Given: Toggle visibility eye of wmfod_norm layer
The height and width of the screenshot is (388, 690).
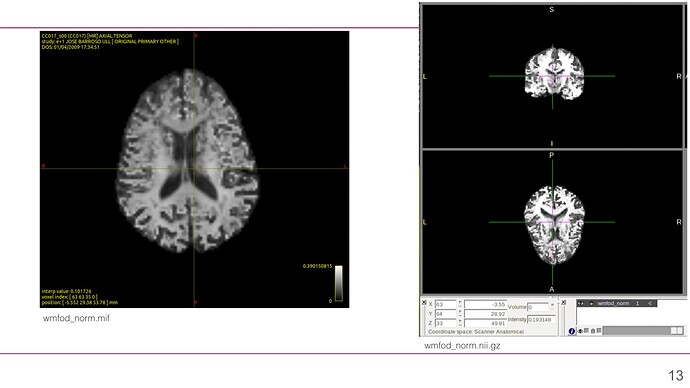Looking at the screenshot, I should click(x=580, y=304).
